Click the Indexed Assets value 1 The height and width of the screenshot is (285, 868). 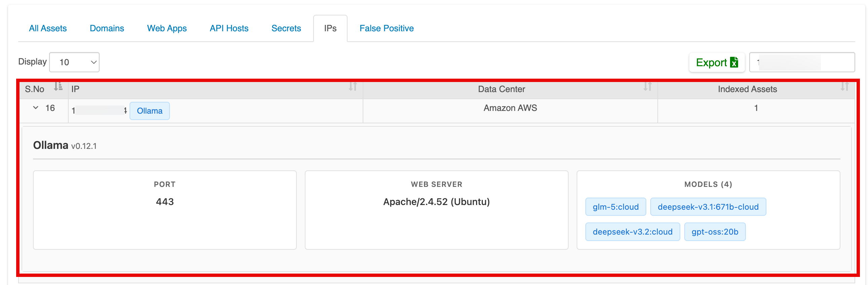[756, 108]
